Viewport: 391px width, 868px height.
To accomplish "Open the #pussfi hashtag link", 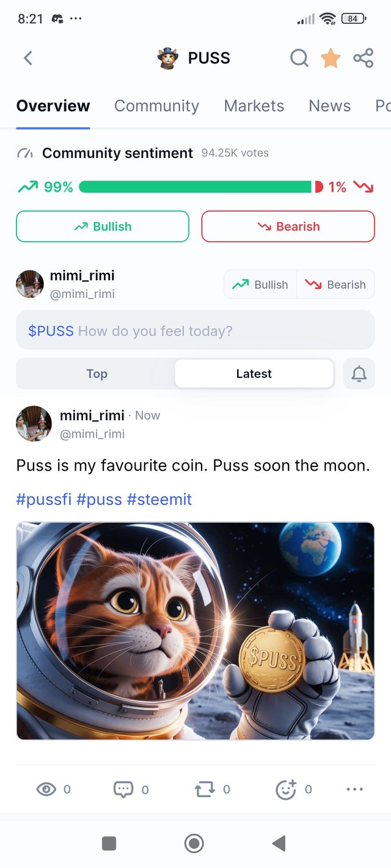I will tap(44, 499).
